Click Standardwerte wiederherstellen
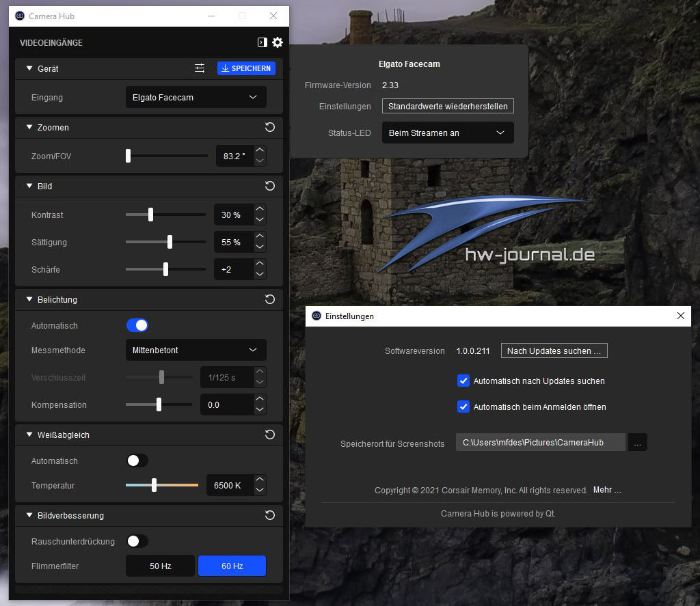Image resolution: width=700 pixels, height=606 pixels. 448,106
